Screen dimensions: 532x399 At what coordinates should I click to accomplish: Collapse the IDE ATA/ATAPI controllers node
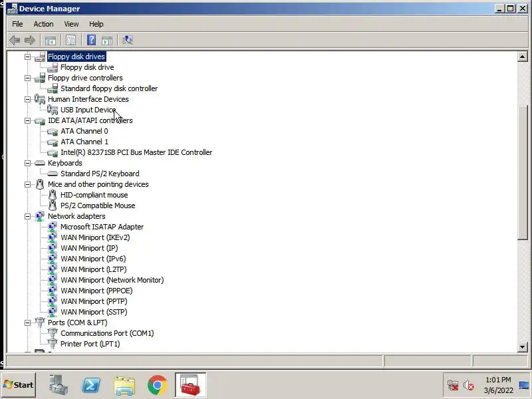(x=27, y=120)
